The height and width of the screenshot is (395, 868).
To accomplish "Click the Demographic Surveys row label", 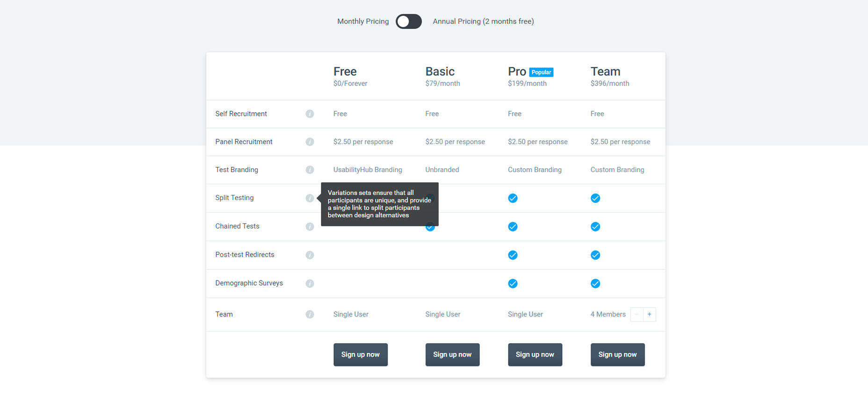I will [x=249, y=283].
